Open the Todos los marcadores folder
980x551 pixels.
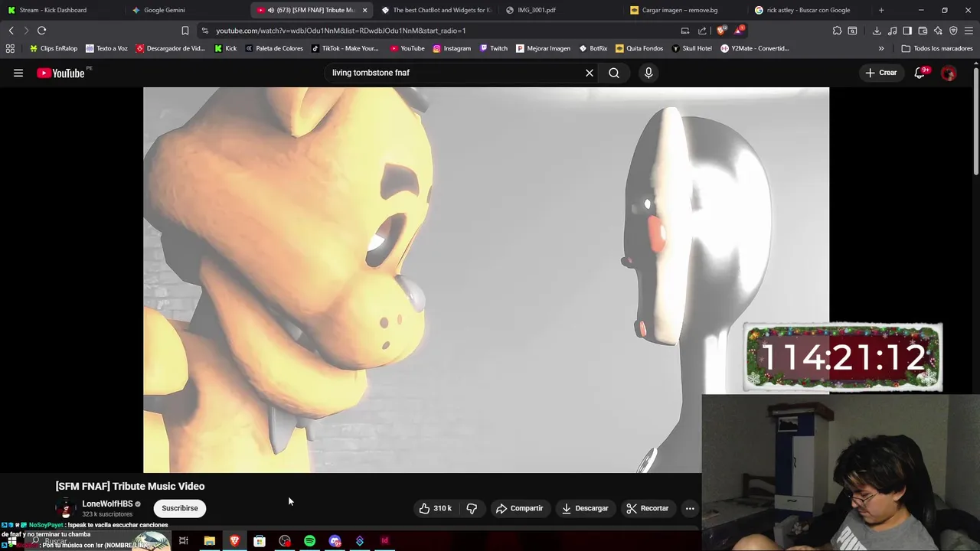click(x=937, y=48)
